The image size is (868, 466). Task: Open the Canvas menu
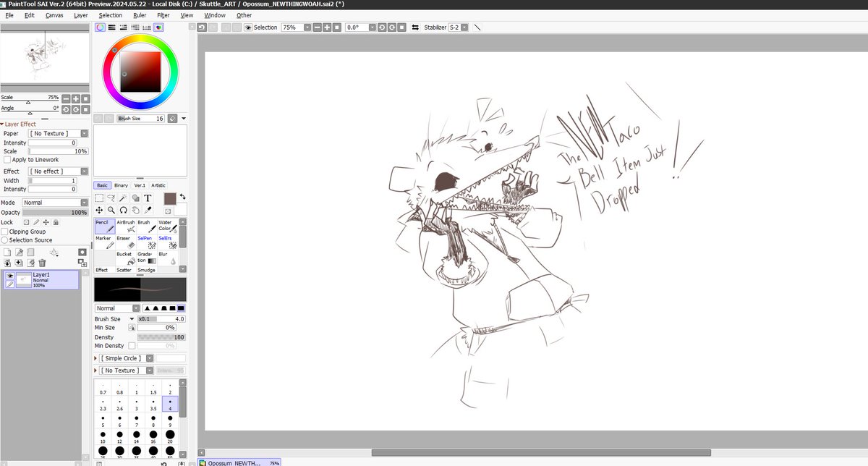click(x=54, y=14)
